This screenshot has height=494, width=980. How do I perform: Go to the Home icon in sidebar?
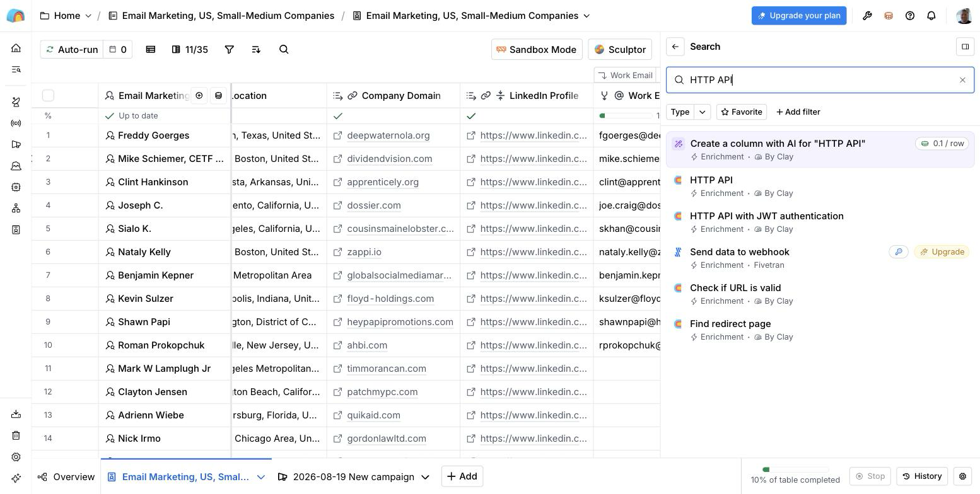pyautogui.click(x=16, y=48)
